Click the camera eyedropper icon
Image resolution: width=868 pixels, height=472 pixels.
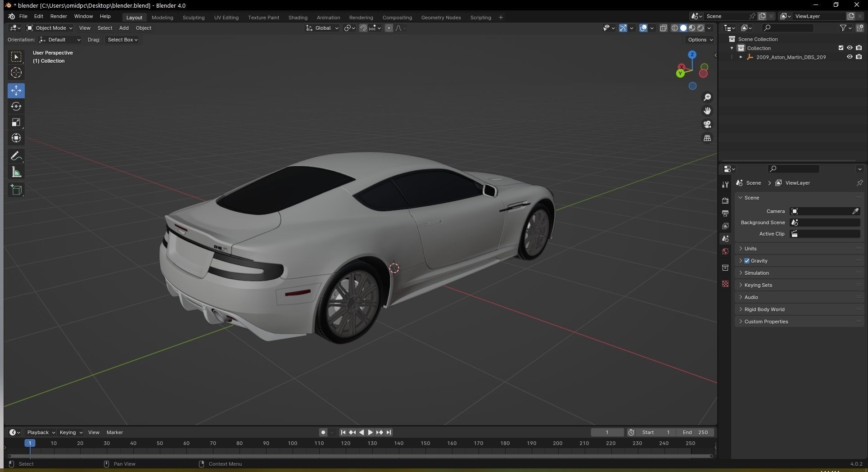(x=855, y=211)
